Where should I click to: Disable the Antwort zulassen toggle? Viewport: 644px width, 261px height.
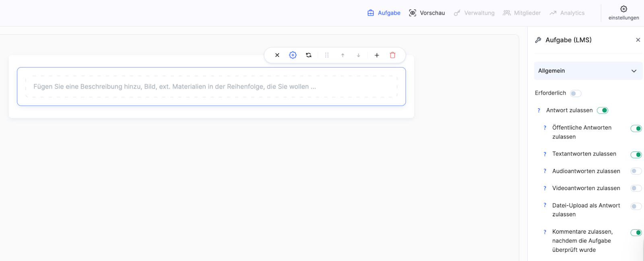point(602,110)
